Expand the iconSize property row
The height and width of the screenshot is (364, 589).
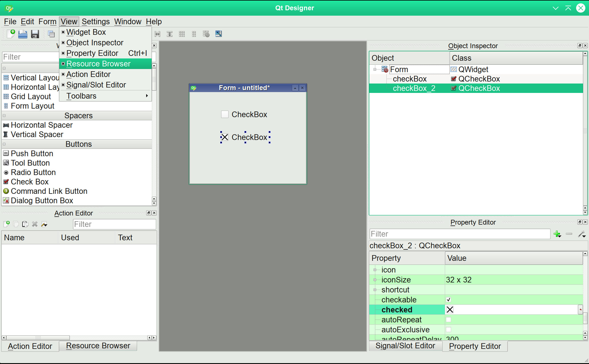(x=375, y=280)
